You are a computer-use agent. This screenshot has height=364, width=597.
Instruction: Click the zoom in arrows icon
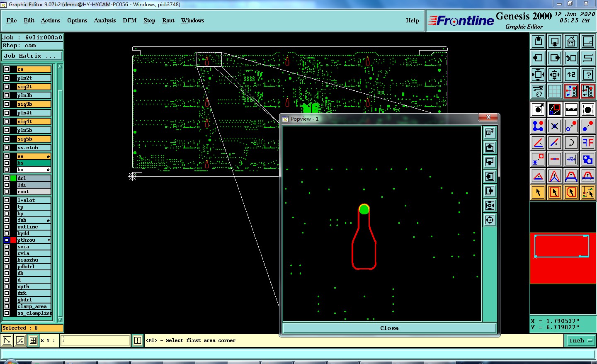point(538,75)
